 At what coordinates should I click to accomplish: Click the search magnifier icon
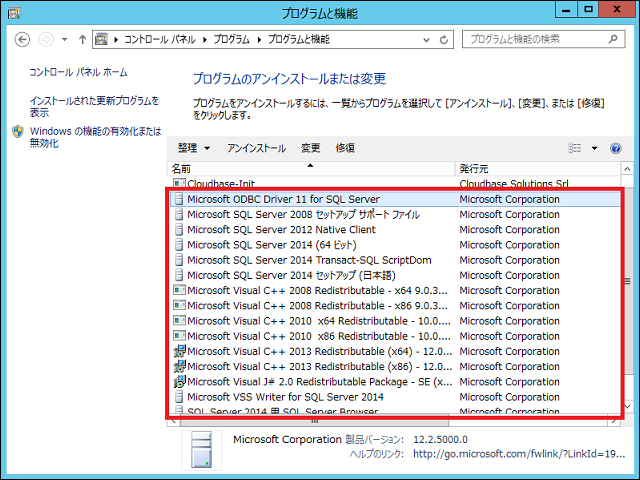(x=613, y=39)
